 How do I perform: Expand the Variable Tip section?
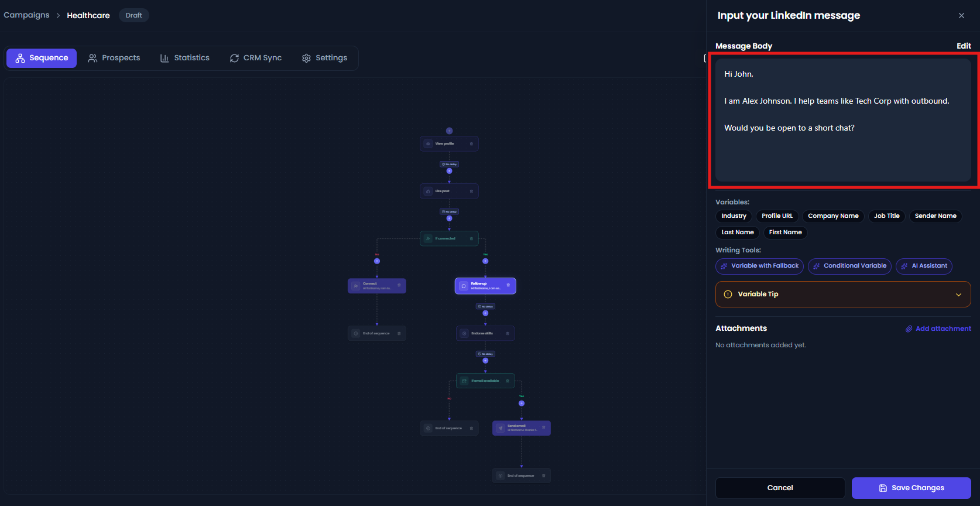(x=843, y=295)
